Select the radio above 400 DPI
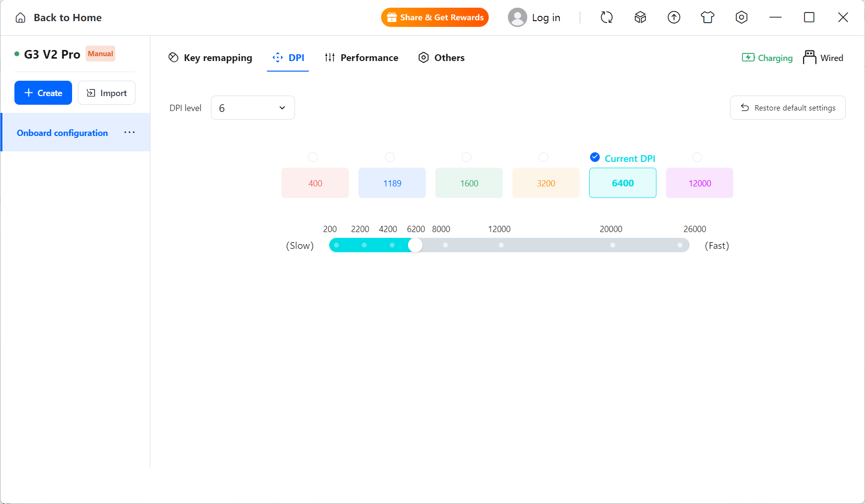This screenshot has height=504, width=865. [313, 157]
